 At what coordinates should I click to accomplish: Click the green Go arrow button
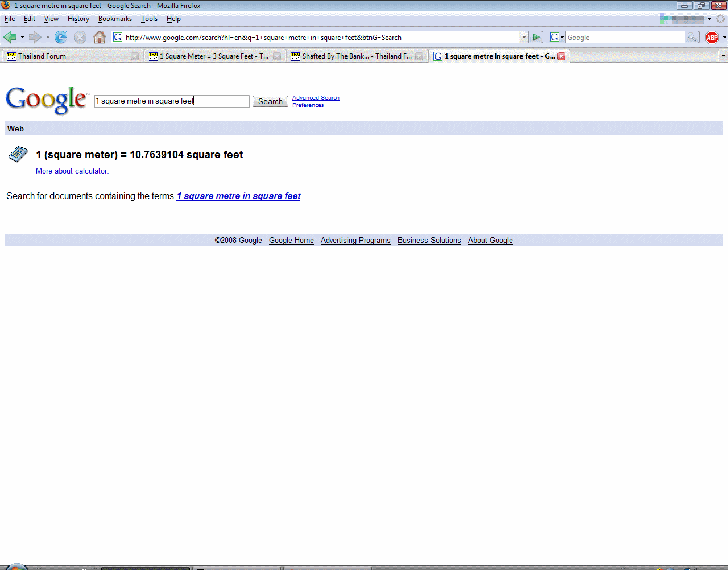pyautogui.click(x=536, y=38)
